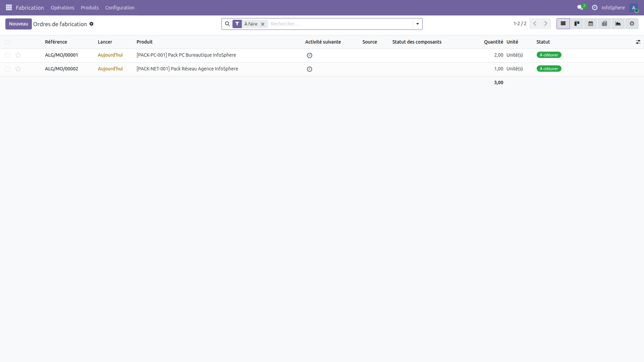This screenshot has width=644, height=362.
Task: Open the apps grid menu
Action: tap(8, 7)
